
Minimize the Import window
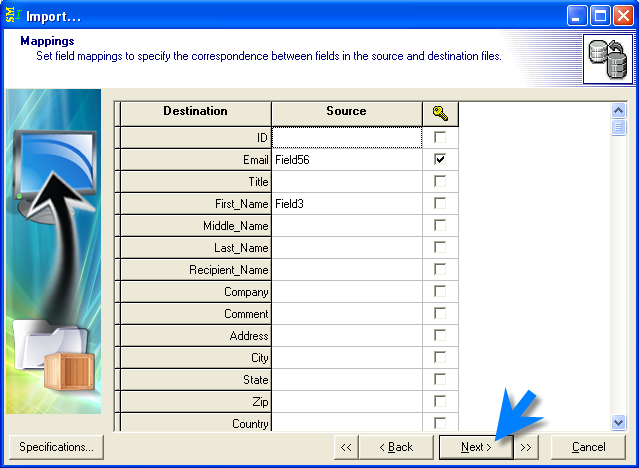tap(577, 15)
